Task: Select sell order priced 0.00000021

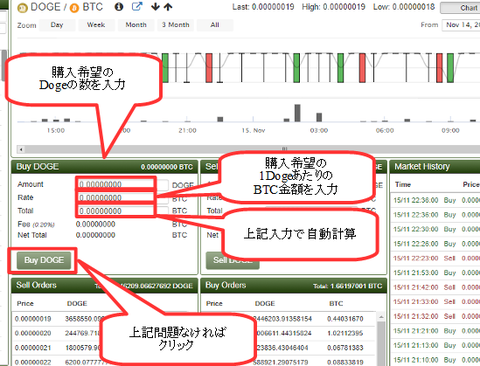Action: tap(104, 348)
